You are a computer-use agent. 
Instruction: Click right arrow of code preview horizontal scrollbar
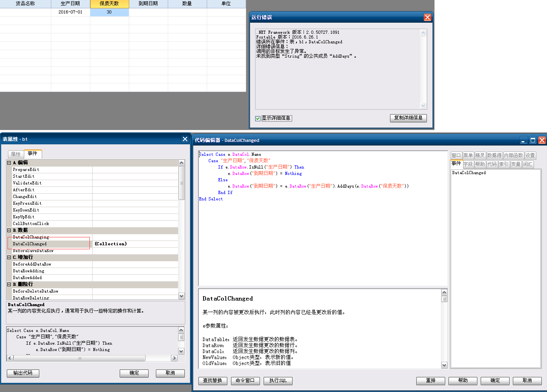click(x=174, y=358)
